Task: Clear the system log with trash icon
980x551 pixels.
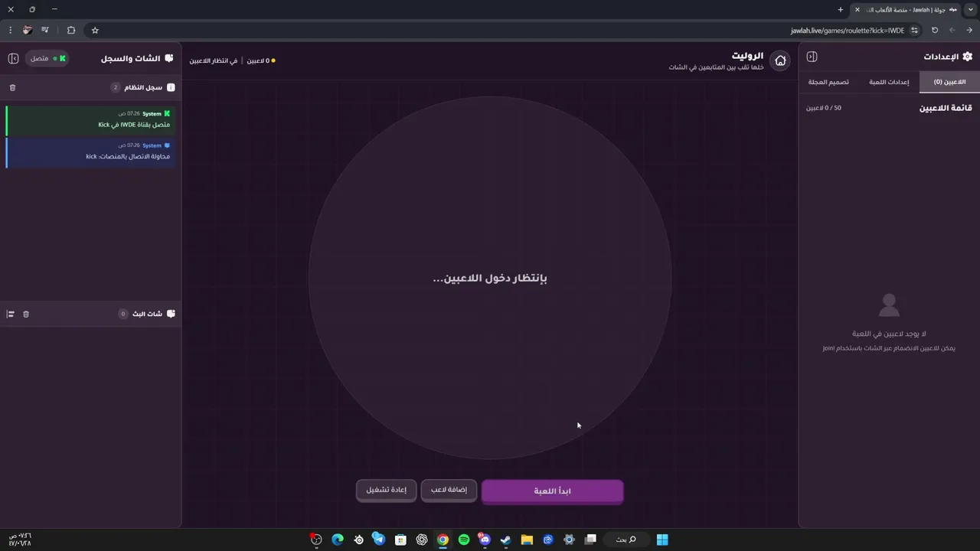Action: [12, 87]
